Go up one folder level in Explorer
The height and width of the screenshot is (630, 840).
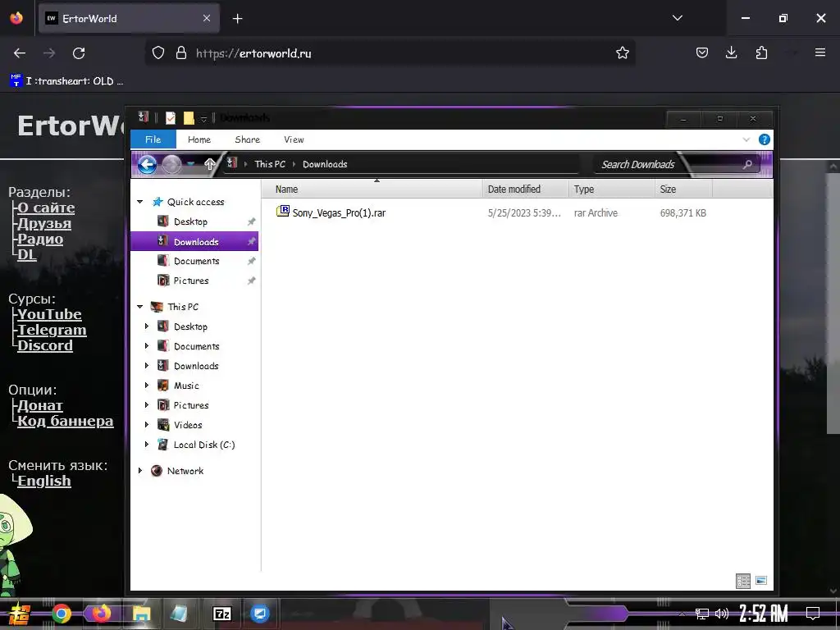[x=210, y=164]
